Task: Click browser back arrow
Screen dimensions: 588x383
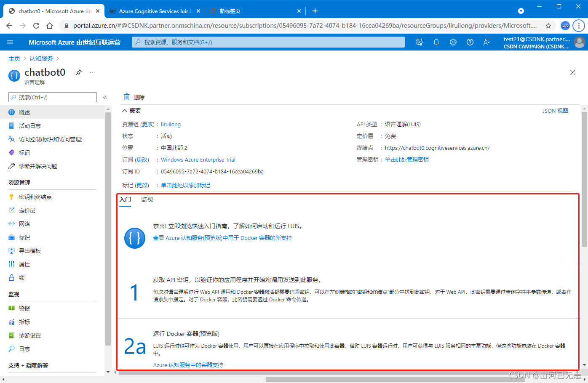Action: 9,26
